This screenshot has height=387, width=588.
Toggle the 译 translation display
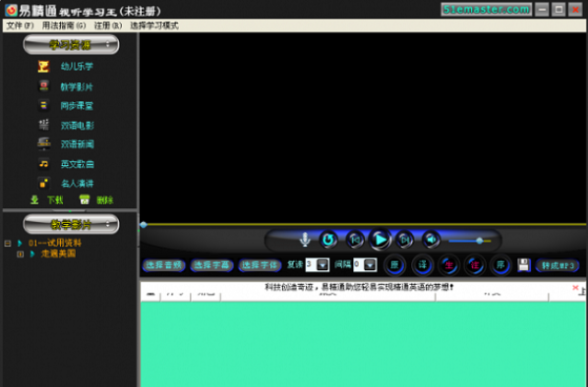(422, 265)
